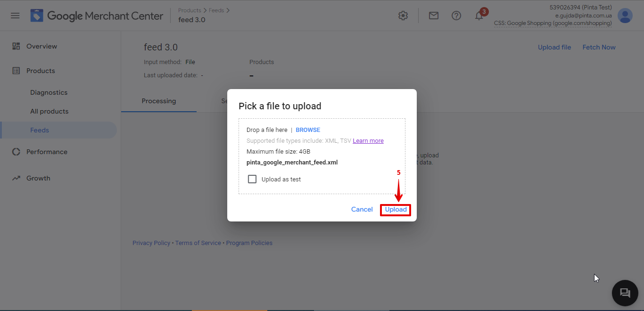Select Diagnostics in the sidebar
This screenshot has height=311, width=644.
(49, 92)
